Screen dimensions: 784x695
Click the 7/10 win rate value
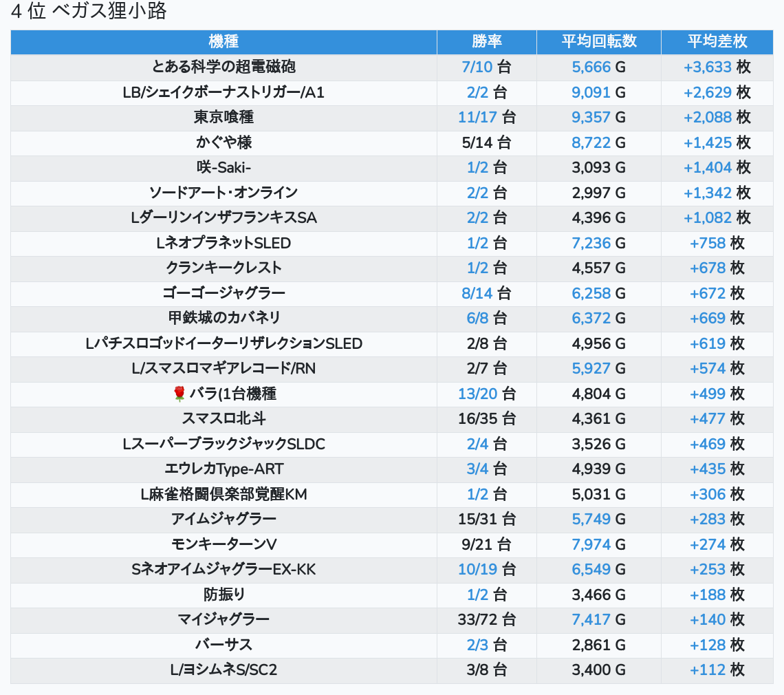[477, 67]
